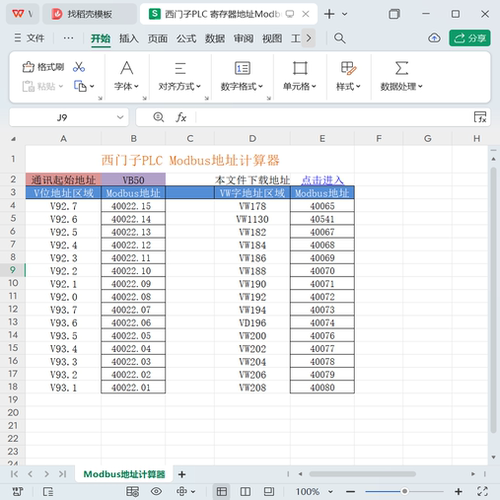Open the more options ellipsis menu
This screenshot has width=500, height=500.
coord(68,38)
